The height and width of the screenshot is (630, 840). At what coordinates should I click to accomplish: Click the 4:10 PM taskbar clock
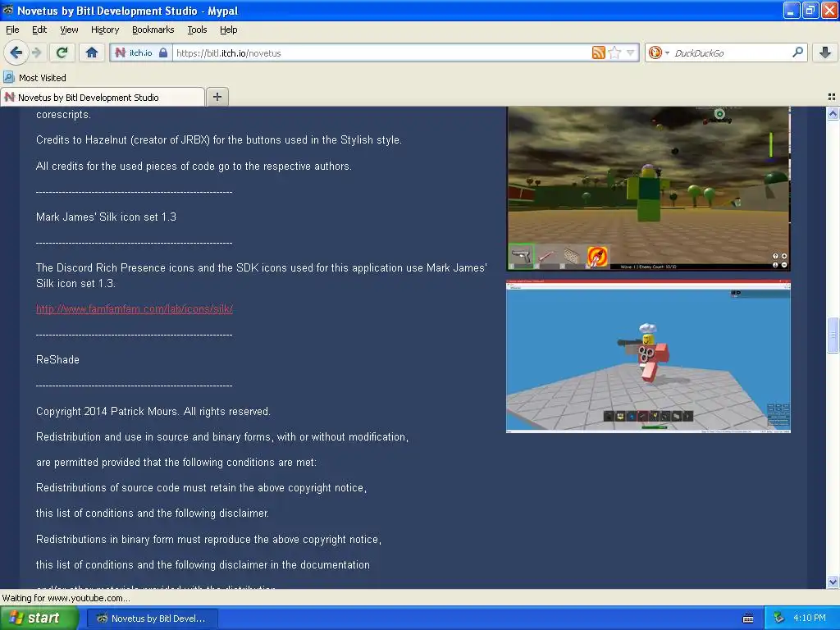(x=810, y=619)
